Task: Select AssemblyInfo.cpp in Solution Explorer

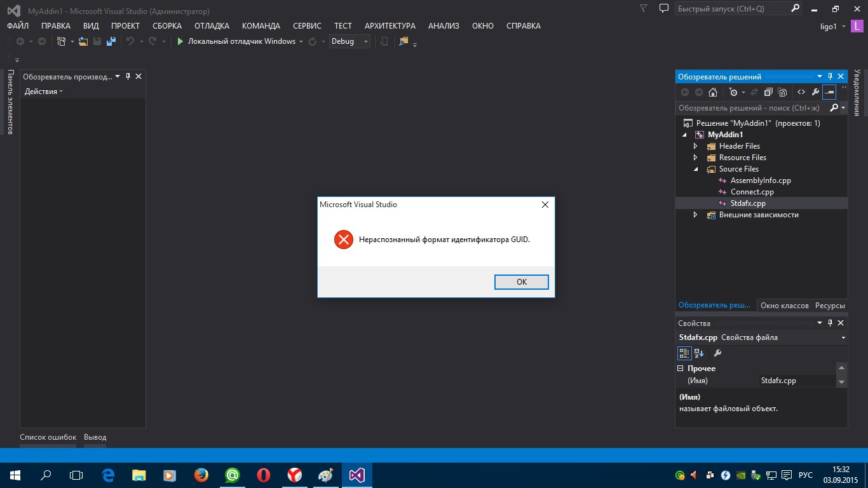Action: tap(761, 180)
